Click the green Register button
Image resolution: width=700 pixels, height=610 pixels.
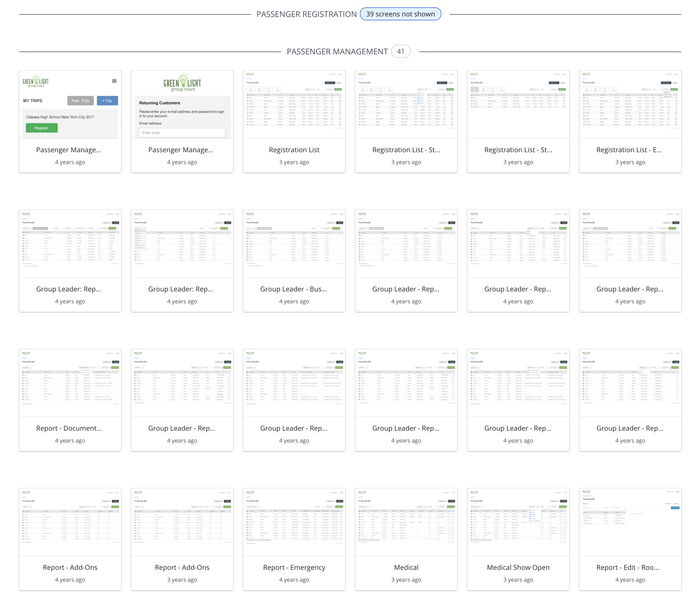point(42,128)
